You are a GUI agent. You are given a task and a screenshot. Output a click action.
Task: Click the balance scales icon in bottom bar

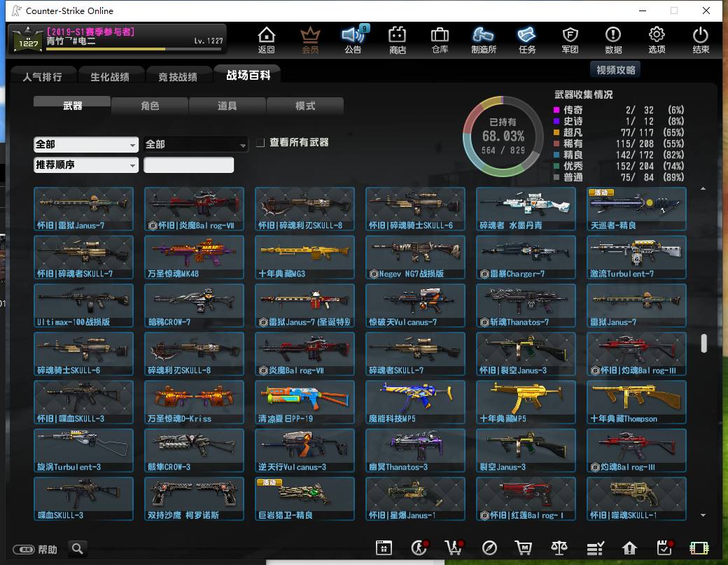point(559,548)
